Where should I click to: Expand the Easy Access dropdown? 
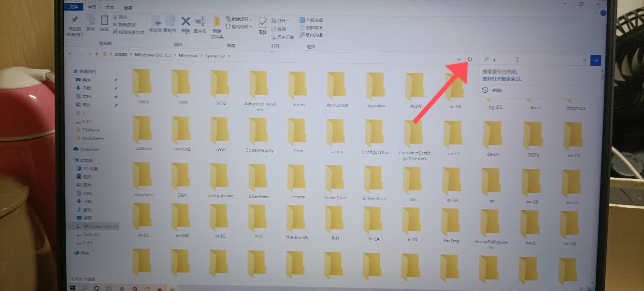250,26
